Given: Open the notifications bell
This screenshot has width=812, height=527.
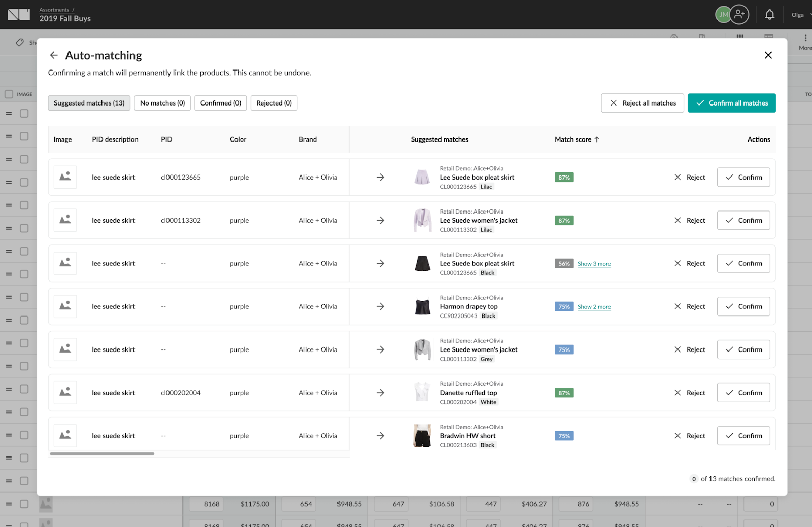Looking at the screenshot, I should [x=769, y=15].
